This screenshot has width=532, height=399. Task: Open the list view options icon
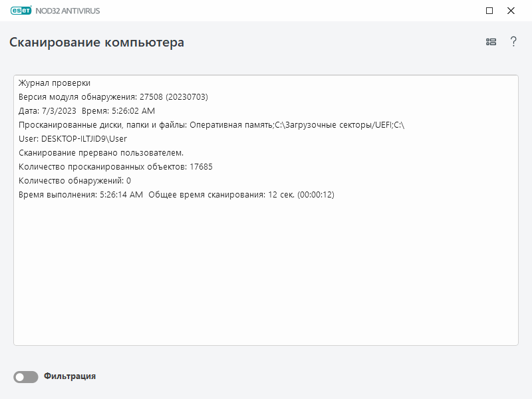491,42
